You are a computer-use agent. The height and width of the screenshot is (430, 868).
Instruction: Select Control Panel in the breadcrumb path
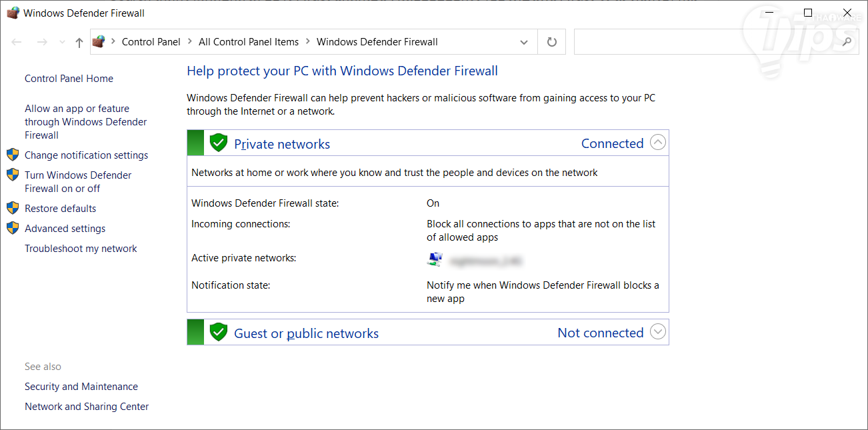tap(151, 42)
